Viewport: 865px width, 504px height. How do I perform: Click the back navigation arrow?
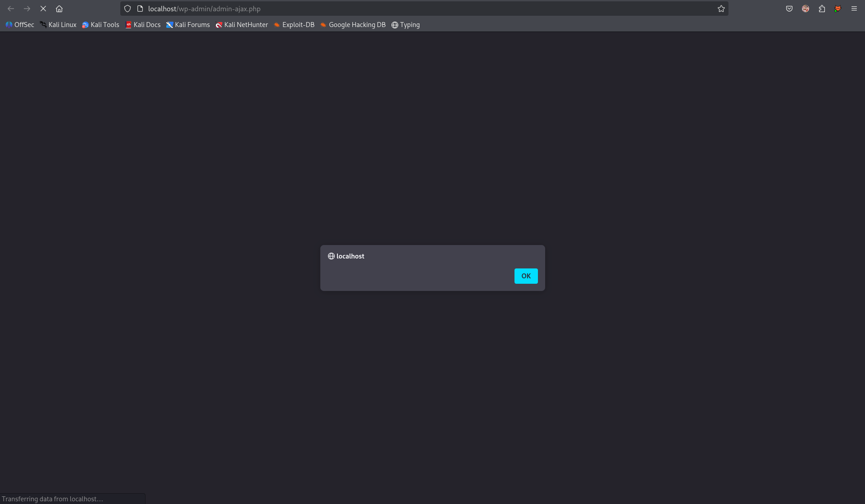pos(11,9)
